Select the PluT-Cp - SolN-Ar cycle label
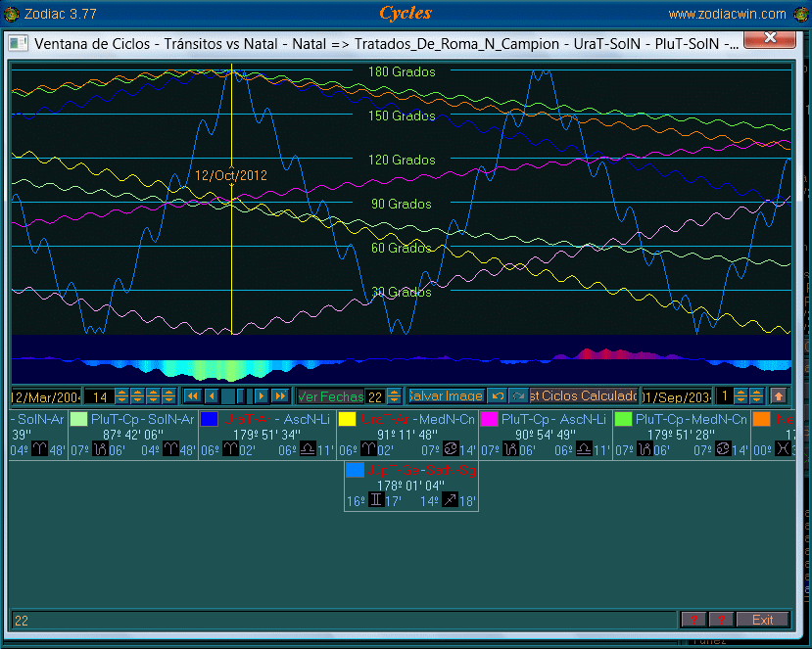Image resolution: width=812 pixels, height=649 pixels. pyautogui.click(x=142, y=419)
